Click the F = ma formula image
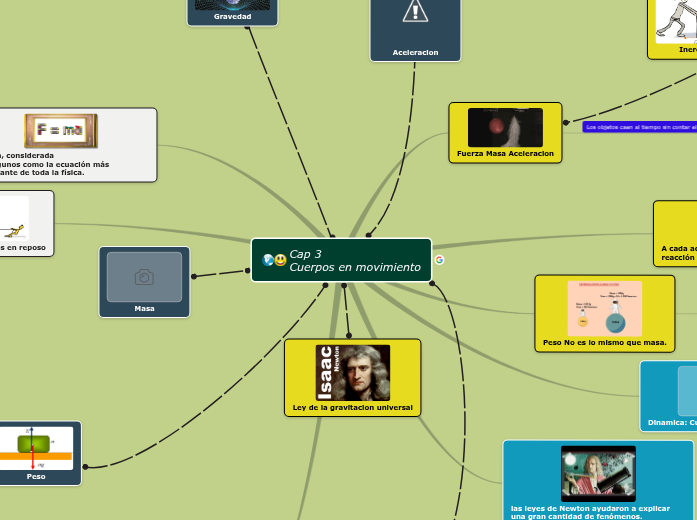Screen dimensions: 697x520 coord(61,130)
